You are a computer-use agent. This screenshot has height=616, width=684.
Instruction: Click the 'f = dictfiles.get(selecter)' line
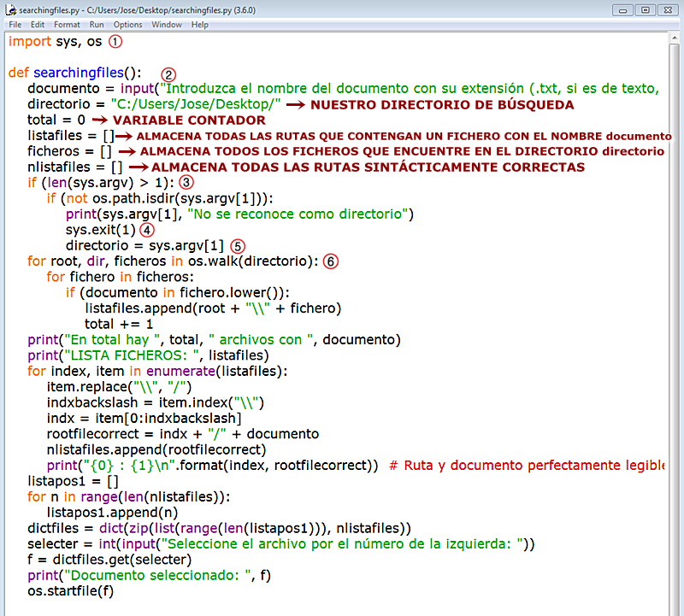[x=109, y=560]
